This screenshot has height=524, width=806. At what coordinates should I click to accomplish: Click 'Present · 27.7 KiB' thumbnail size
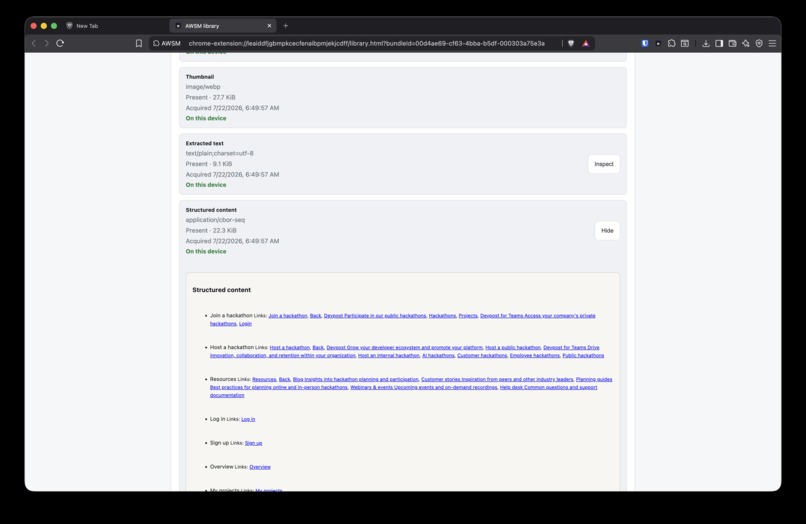tap(210, 97)
